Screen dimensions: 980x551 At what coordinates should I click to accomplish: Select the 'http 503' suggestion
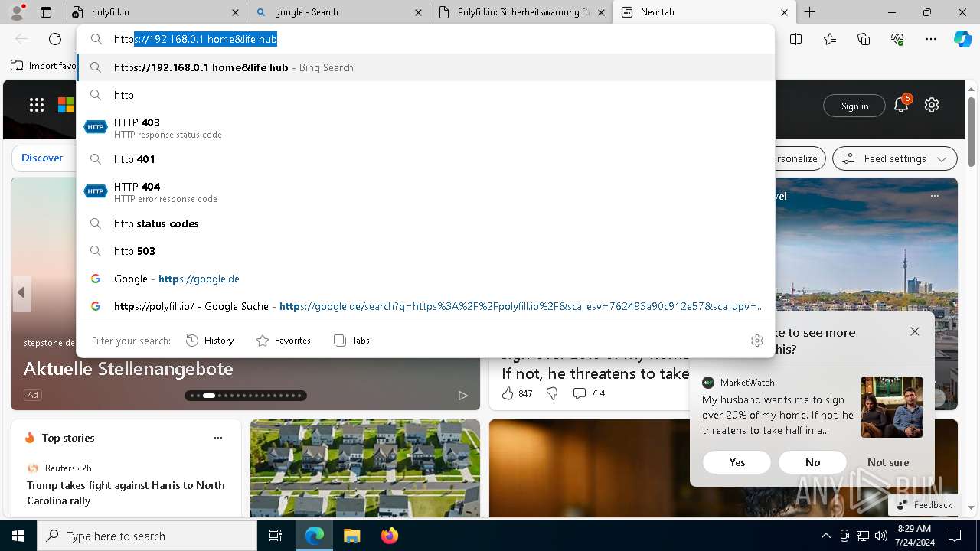[x=426, y=251]
